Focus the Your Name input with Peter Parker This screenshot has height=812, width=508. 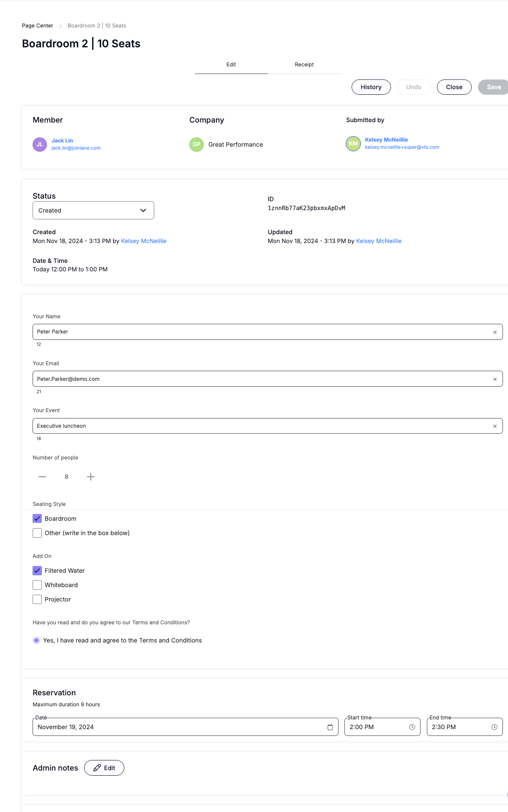(x=268, y=332)
